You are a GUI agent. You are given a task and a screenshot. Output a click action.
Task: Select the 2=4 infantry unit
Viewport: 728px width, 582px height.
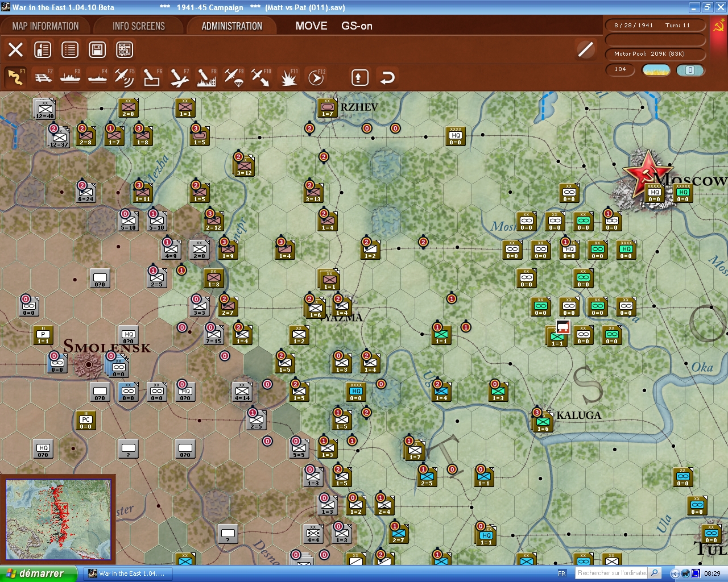(384, 505)
